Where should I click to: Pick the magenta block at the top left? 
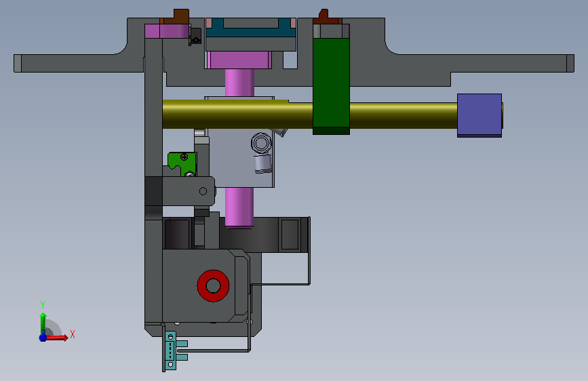tap(167, 31)
